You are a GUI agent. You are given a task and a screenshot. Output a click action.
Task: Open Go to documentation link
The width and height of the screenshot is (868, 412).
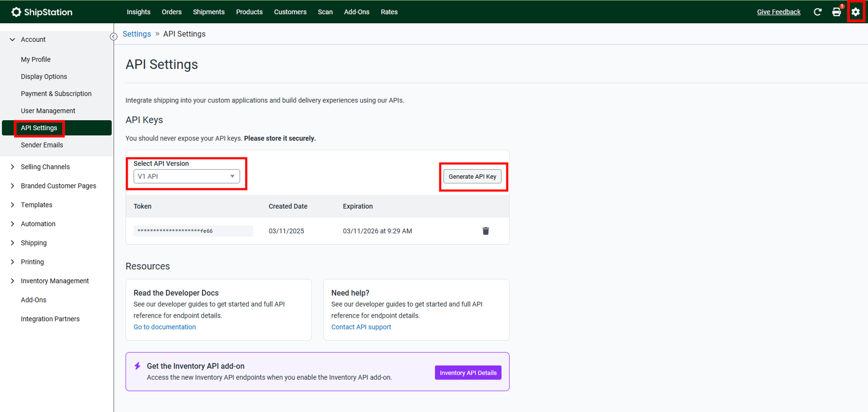click(x=165, y=327)
